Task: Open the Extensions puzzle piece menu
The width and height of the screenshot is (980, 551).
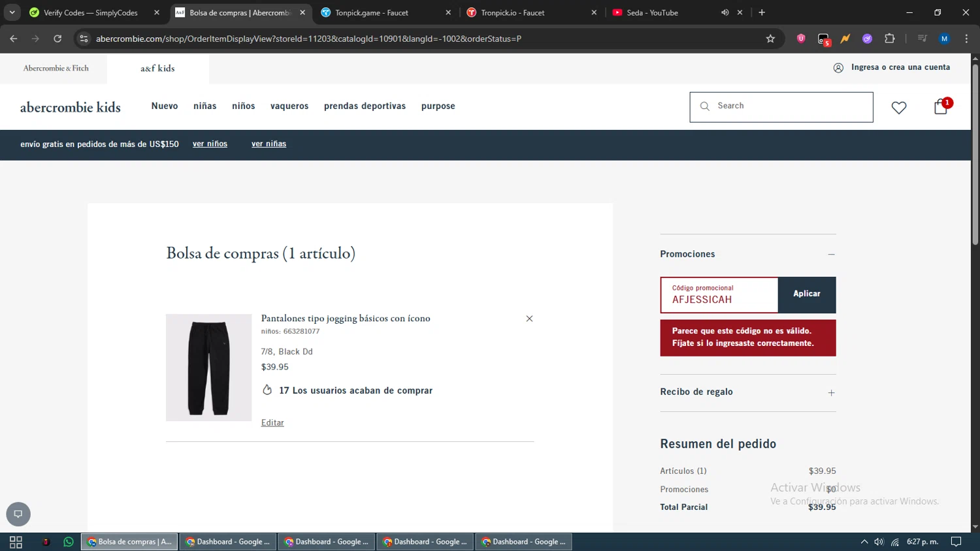Action: click(889, 39)
